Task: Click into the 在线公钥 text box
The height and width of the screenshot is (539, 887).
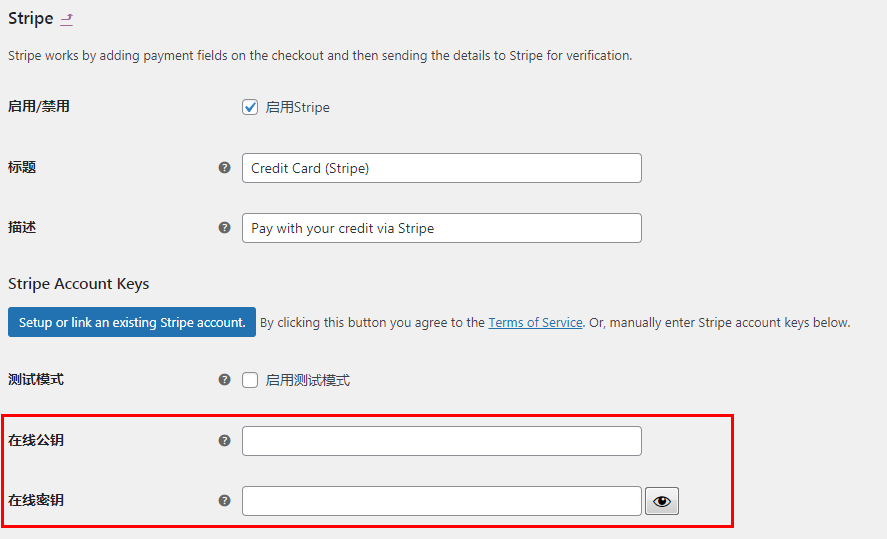Action: [x=441, y=441]
